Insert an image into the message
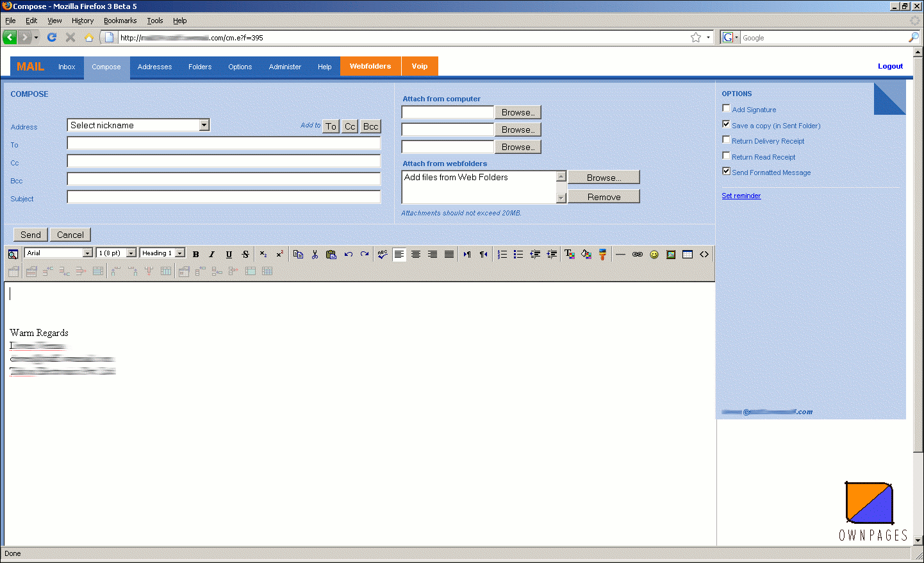Image resolution: width=924 pixels, height=563 pixels. [x=671, y=255]
